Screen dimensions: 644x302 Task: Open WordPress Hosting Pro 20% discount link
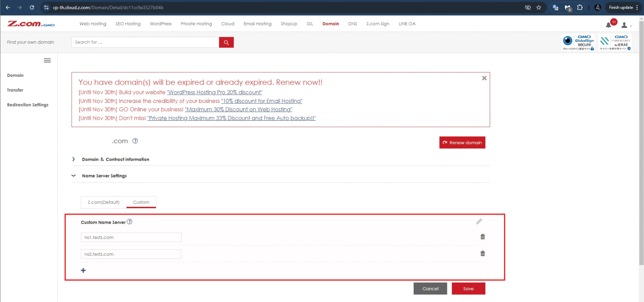pos(214,92)
